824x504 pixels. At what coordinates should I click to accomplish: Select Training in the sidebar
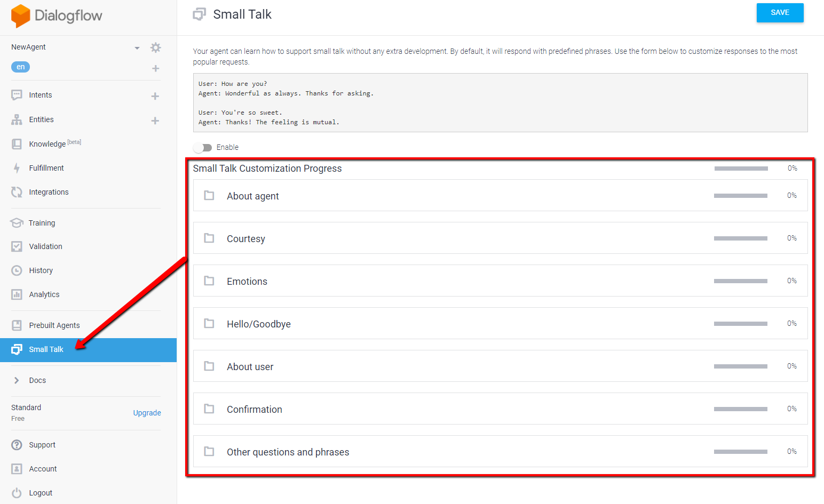point(42,223)
